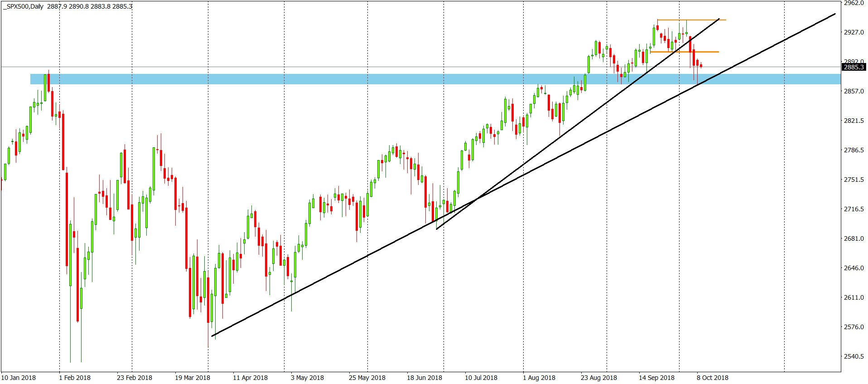Click the 3 May 2018 date label
This screenshot has width=868, height=384.
coord(307,378)
